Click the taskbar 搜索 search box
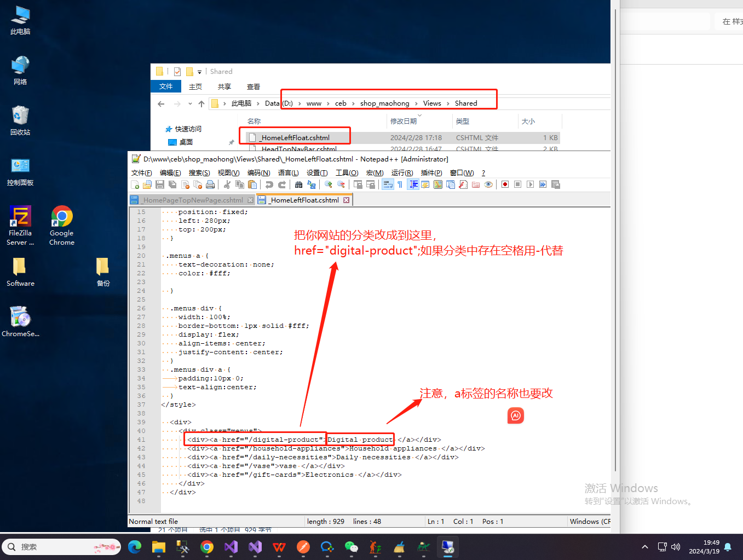 click(55, 547)
